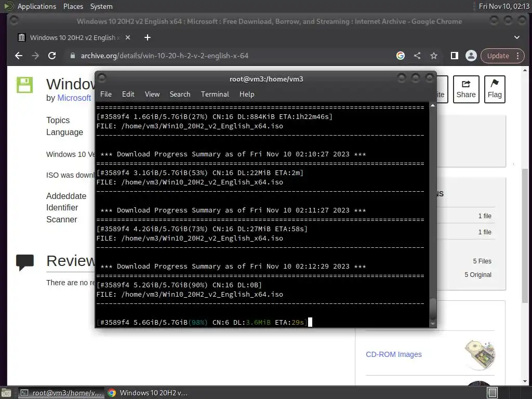Open the Google icon in address bar
Screen dimensions: 532x399
pyautogui.click(x=401, y=56)
